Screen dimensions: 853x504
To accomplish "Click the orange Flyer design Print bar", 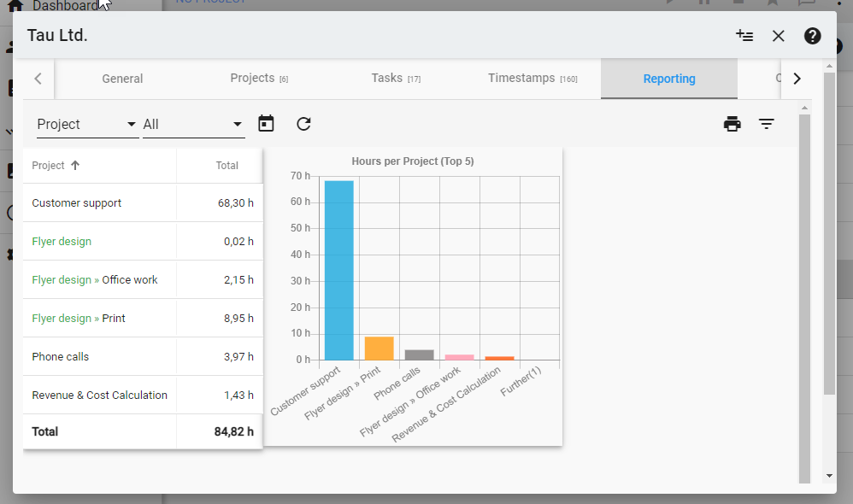I will click(379, 349).
